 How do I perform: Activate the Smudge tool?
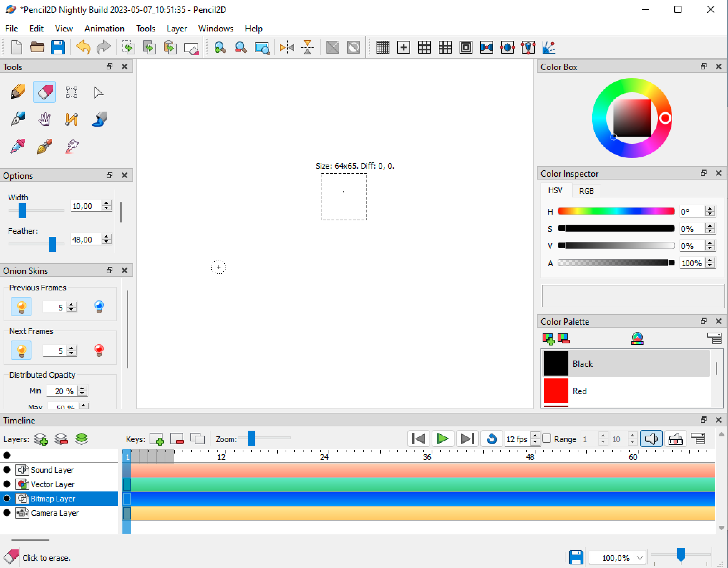[71, 146]
